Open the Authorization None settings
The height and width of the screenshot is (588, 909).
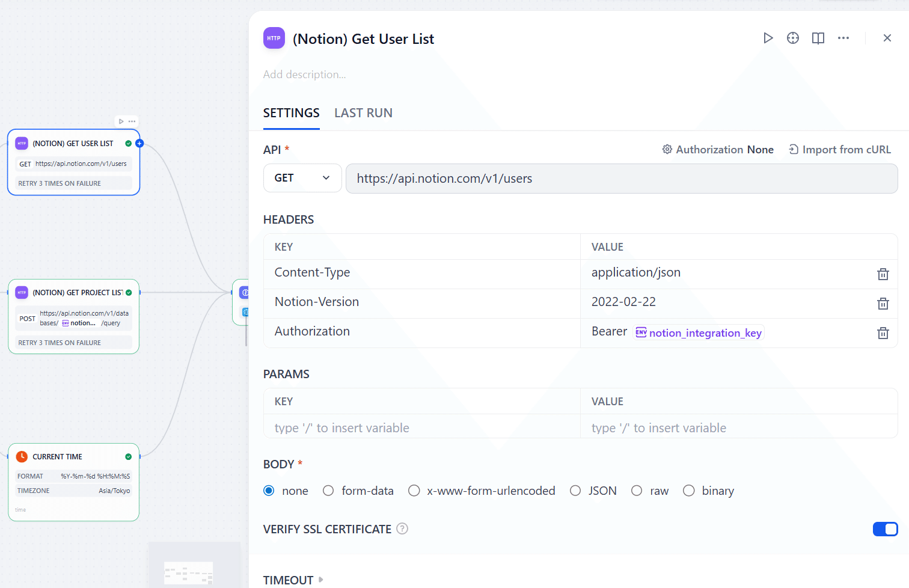pos(718,150)
